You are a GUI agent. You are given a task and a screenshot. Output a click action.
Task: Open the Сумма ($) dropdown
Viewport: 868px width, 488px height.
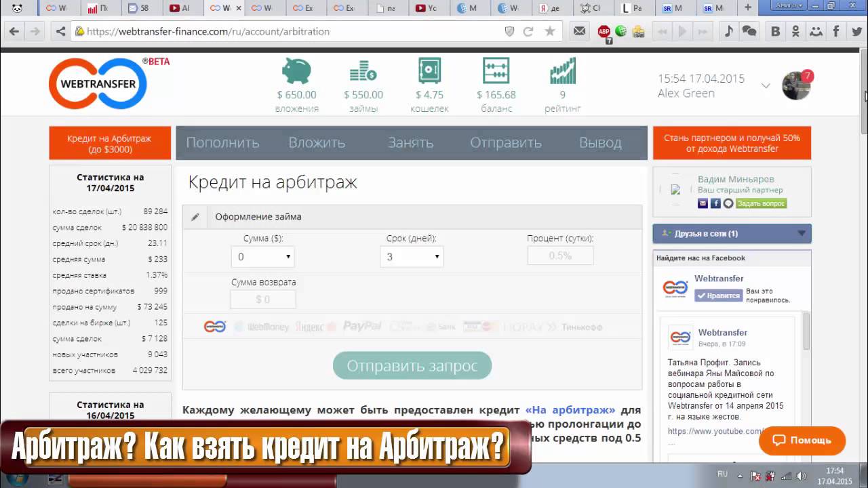click(262, 257)
